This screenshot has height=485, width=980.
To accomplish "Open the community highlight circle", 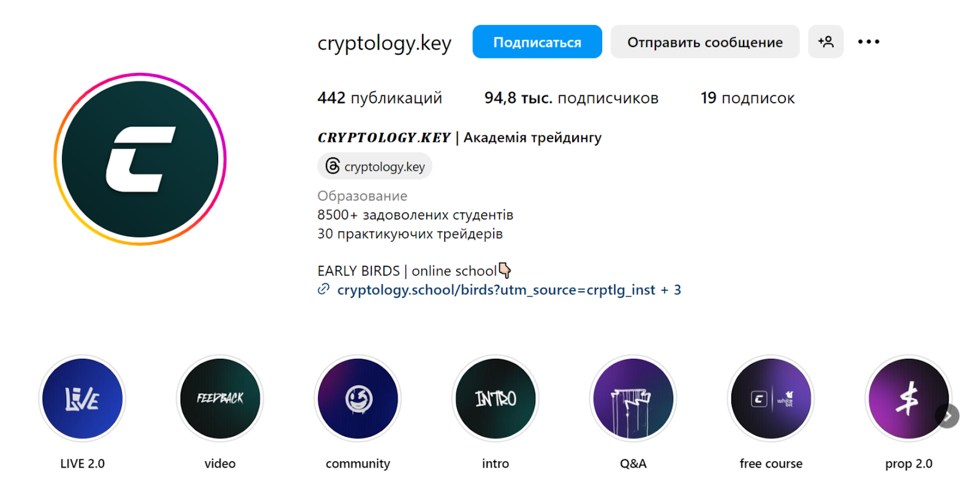I will coord(358,399).
